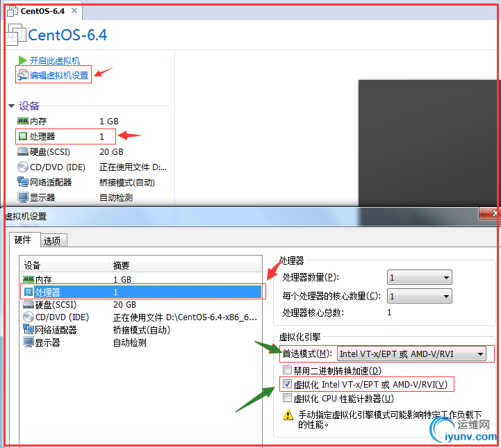This screenshot has height=448, width=501.
Task: Click the yellow warning triangle icon
Action: 288,415
